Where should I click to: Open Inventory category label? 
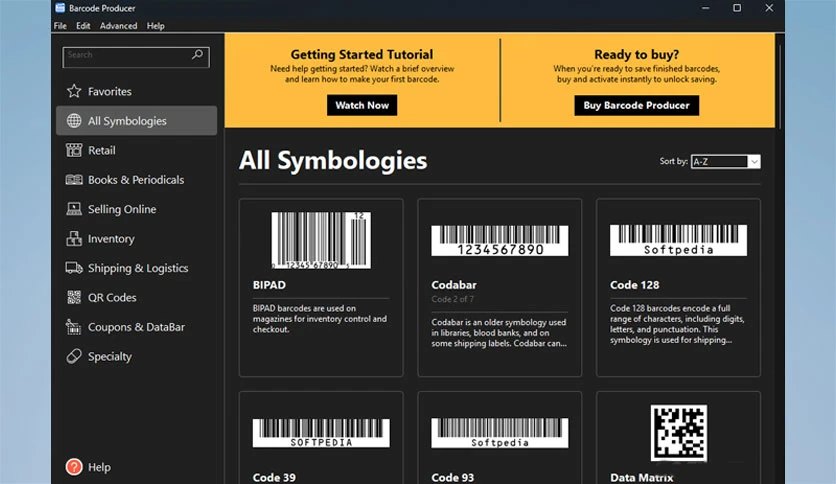click(111, 239)
